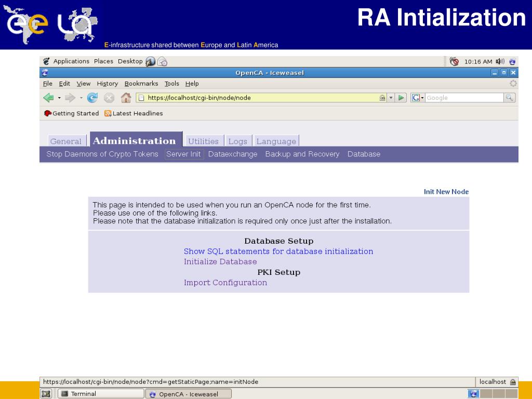532x399 pixels.
Task: Open the Latest Headlines bookmark label
Action: (x=138, y=113)
